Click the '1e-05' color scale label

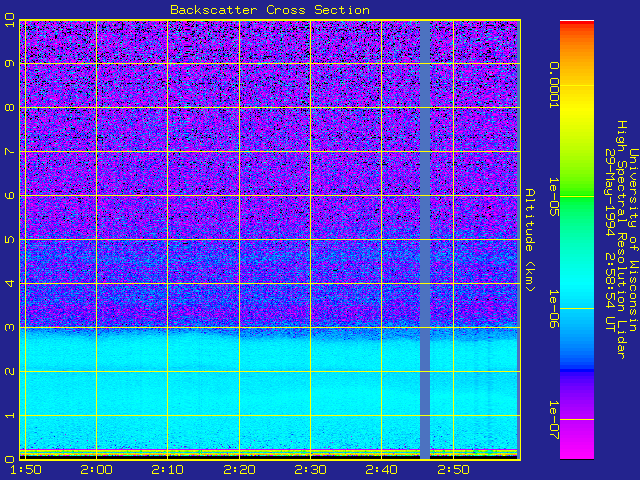click(x=553, y=197)
